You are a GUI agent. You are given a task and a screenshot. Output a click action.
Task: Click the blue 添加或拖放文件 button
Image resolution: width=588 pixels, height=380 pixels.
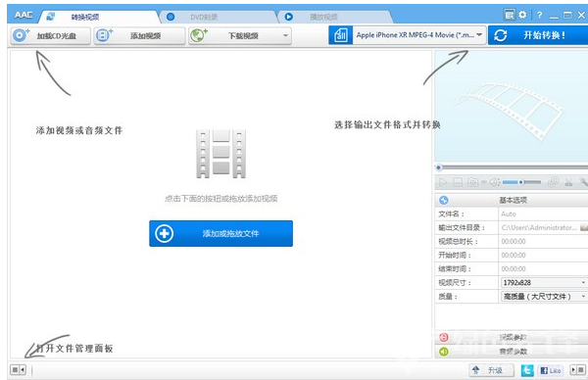tap(220, 233)
